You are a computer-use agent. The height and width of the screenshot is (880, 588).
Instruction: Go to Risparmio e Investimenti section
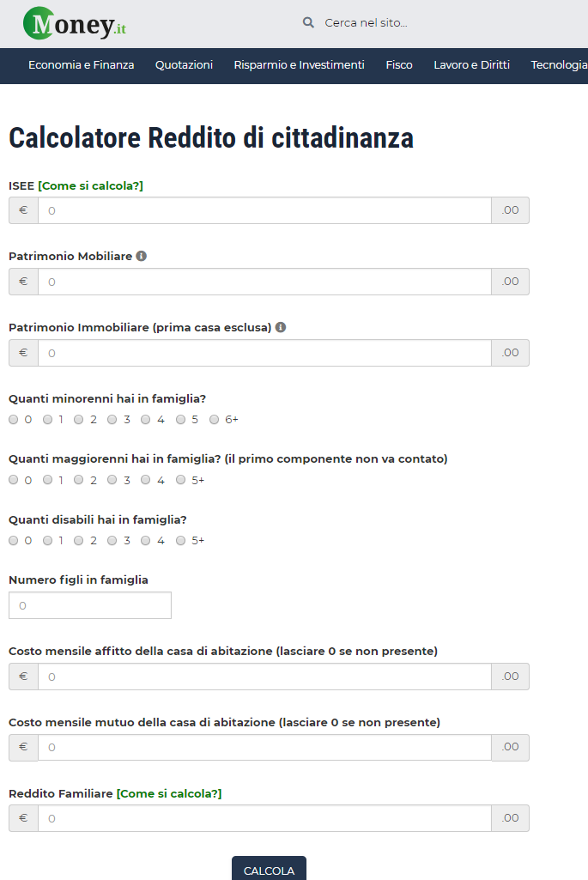(x=299, y=65)
